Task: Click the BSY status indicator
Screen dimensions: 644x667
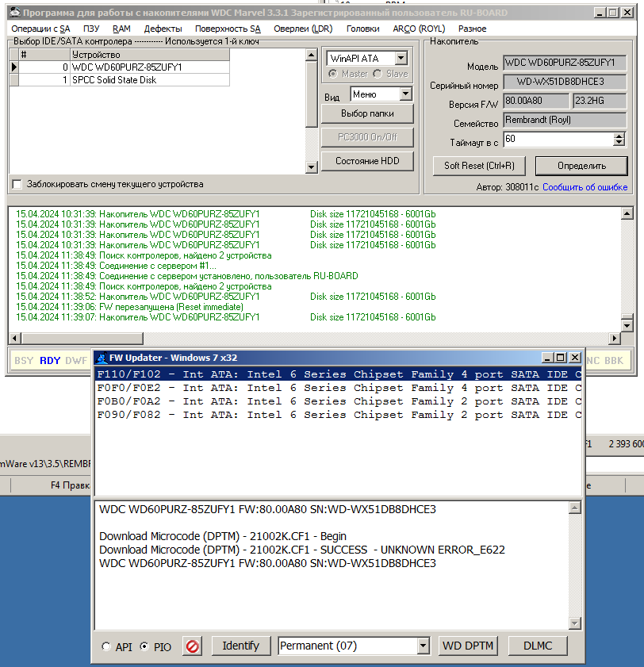Action: [x=24, y=361]
